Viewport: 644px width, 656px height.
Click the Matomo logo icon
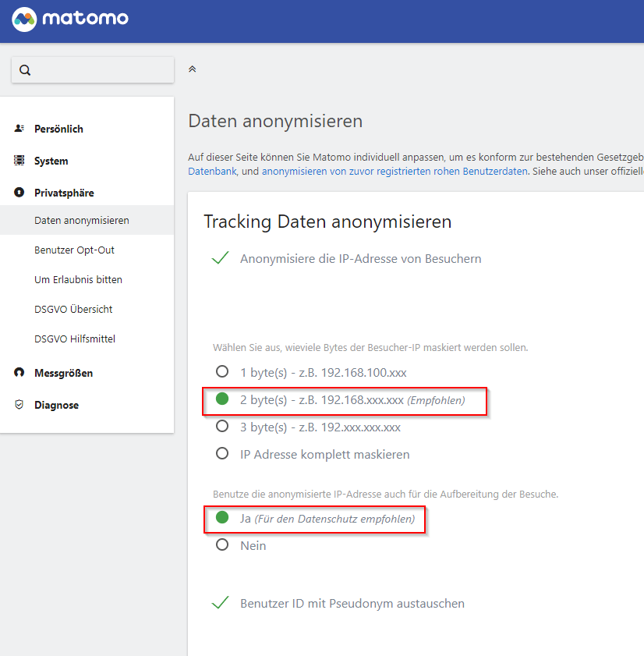pyautogui.click(x=24, y=20)
